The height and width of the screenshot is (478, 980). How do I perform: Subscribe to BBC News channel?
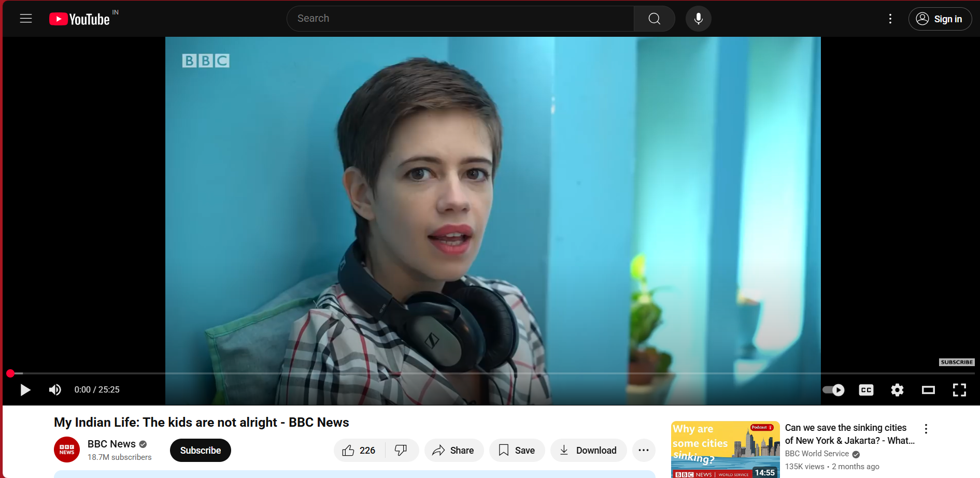pos(200,450)
